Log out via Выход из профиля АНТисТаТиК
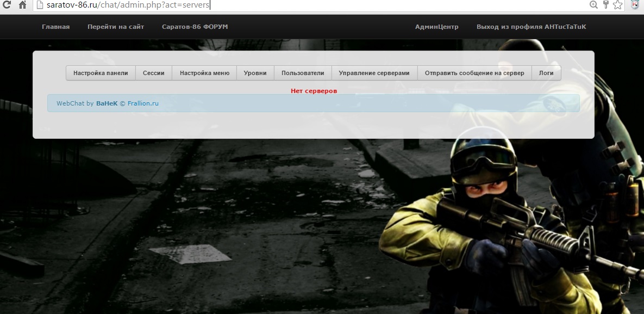644x314 pixels. tap(532, 27)
